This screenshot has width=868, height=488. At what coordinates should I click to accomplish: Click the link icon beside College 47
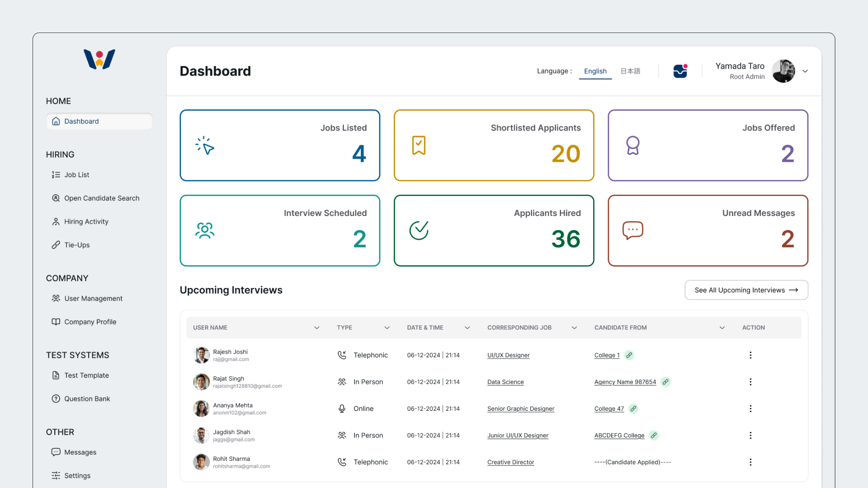[633, 408]
